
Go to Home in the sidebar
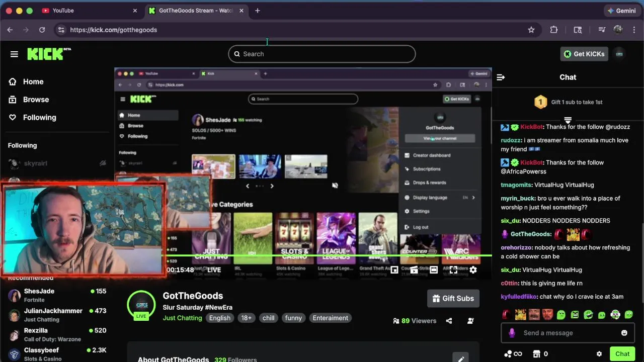coord(33,81)
